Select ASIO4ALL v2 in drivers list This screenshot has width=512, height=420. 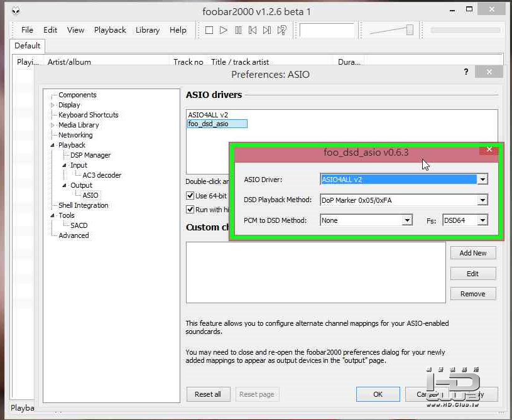208,115
